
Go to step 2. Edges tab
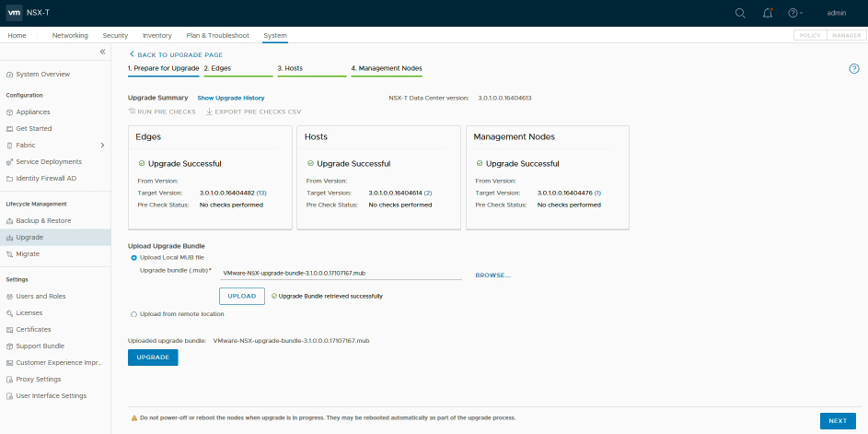217,68
